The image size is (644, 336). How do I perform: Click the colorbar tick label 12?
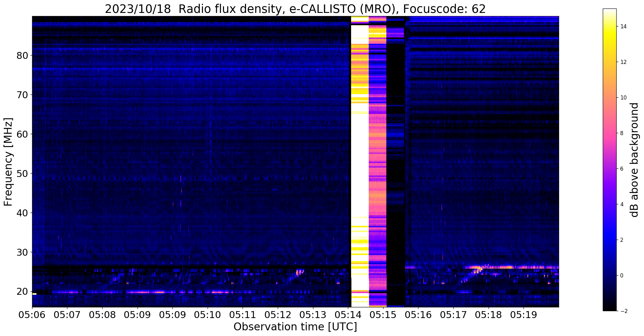[x=623, y=62]
